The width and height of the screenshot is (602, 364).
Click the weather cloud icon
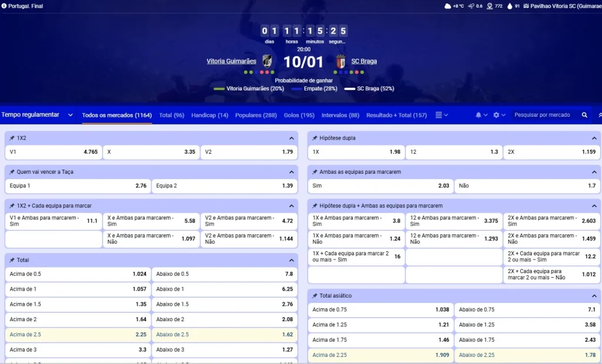(447, 6)
